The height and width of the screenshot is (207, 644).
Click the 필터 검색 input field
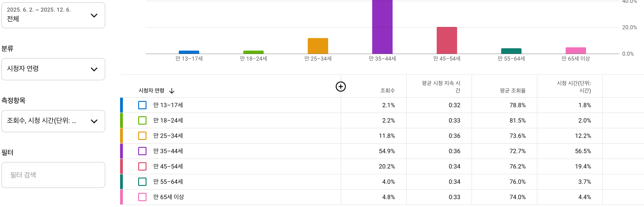pyautogui.click(x=53, y=175)
